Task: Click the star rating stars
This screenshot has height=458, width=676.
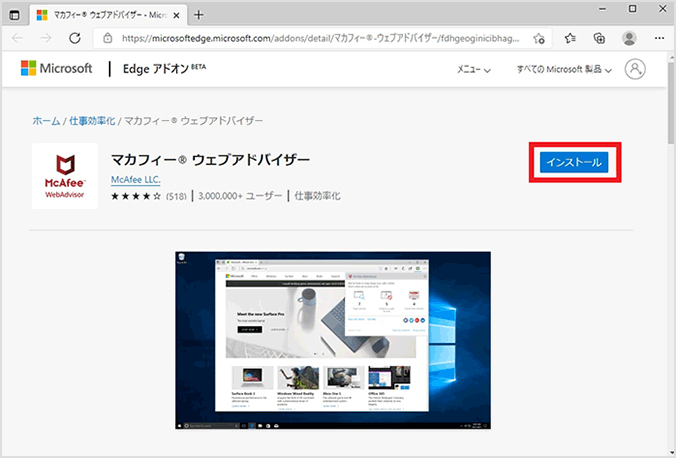Action: (x=136, y=196)
